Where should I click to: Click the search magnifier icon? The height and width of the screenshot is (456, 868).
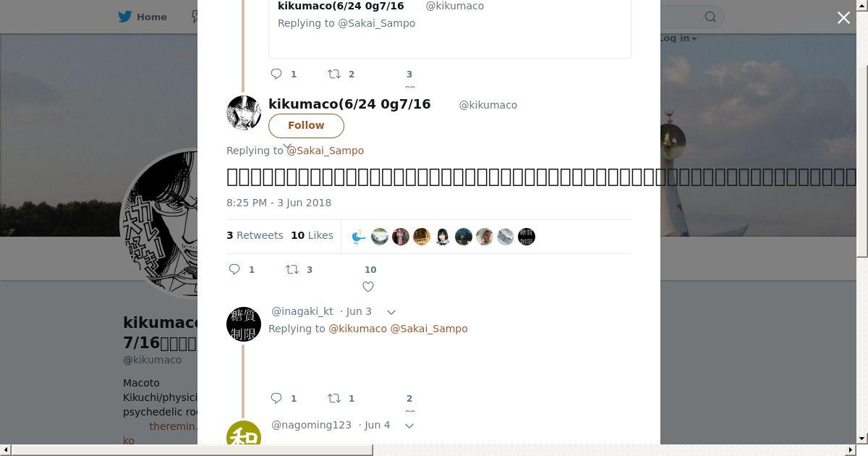pos(710,17)
